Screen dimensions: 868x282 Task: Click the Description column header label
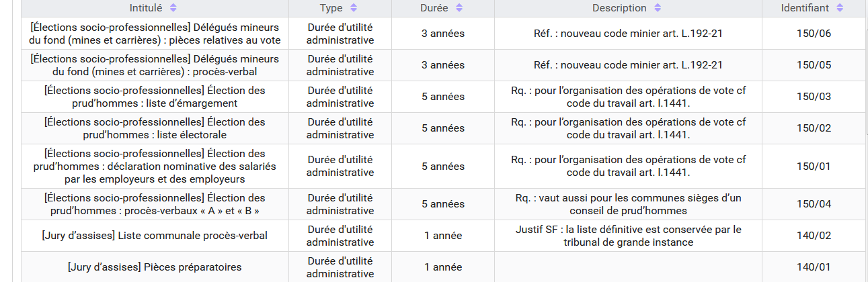[619, 8]
